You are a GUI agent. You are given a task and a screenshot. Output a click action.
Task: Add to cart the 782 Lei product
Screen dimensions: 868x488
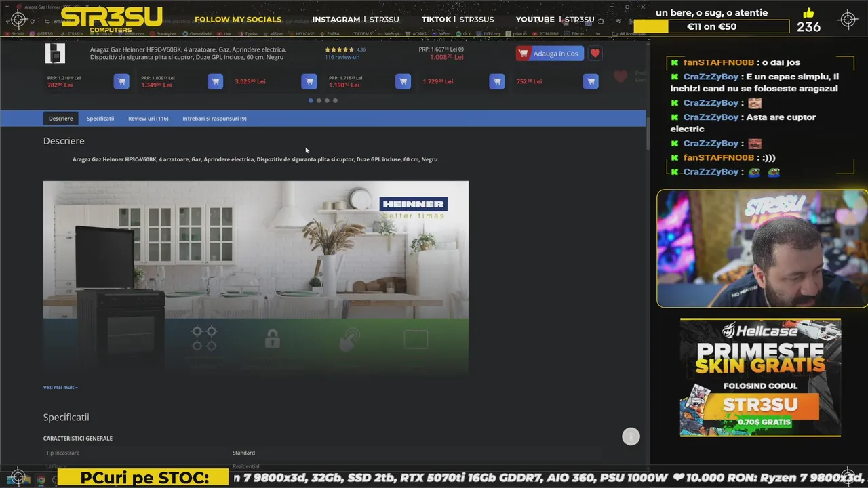click(x=121, y=81)
